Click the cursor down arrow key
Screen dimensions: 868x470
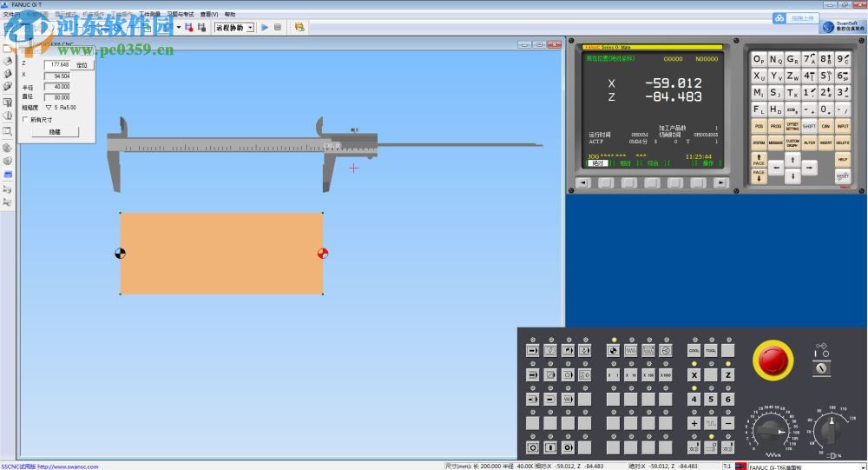click(792, 176)
